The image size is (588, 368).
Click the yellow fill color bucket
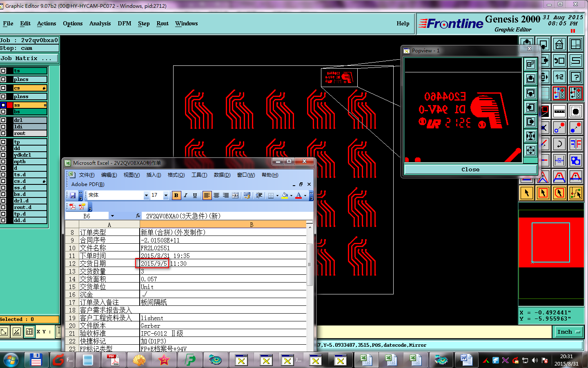285,195
